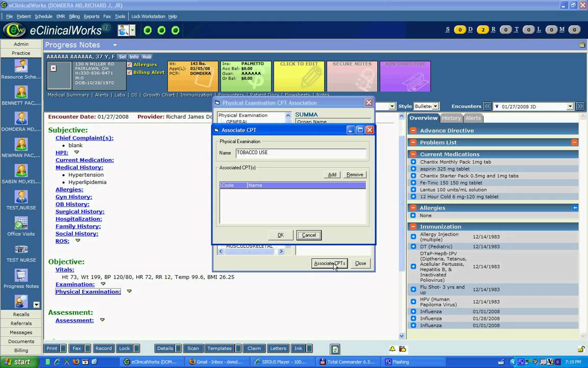The width and height of the screenshot is (588, 368).
Task: Toggle DT (Pediatric) immunization marker
Action: (413, 246)
